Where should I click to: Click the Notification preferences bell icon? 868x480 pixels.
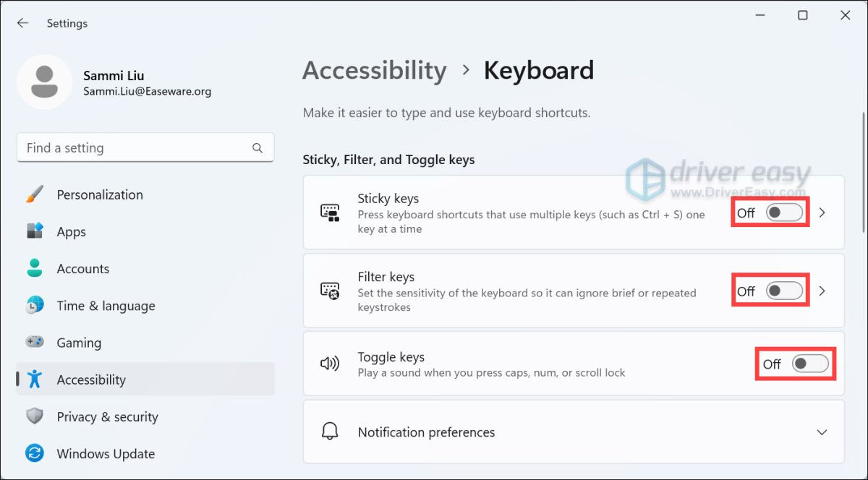[330, 432]
